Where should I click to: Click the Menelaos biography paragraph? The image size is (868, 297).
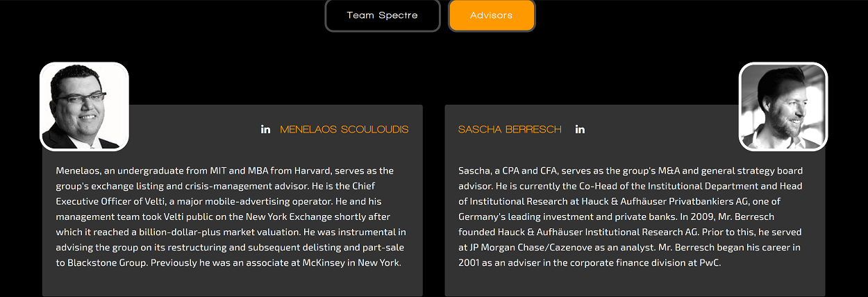click(x=232, y=217)
